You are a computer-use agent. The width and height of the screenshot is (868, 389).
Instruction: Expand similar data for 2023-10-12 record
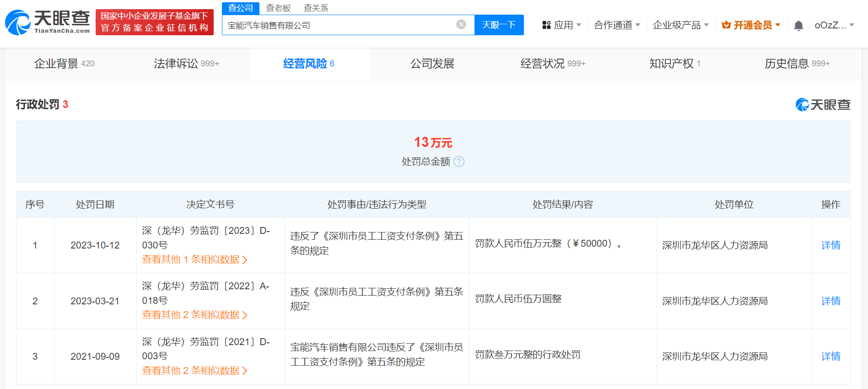(x=194, y=259)
